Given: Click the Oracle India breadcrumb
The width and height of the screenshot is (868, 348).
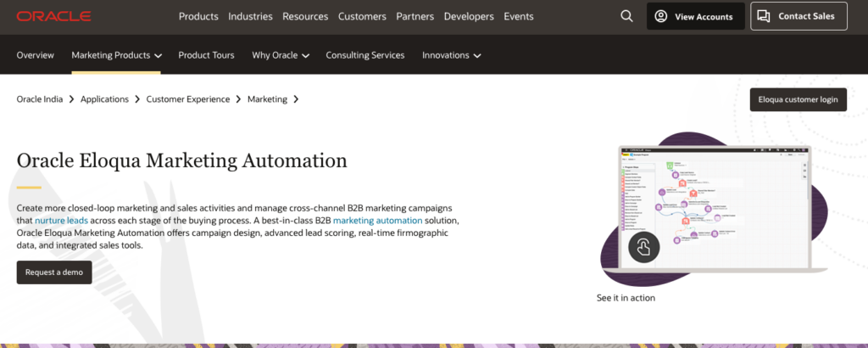Looking at the screenshot, I should click(40, 99).
